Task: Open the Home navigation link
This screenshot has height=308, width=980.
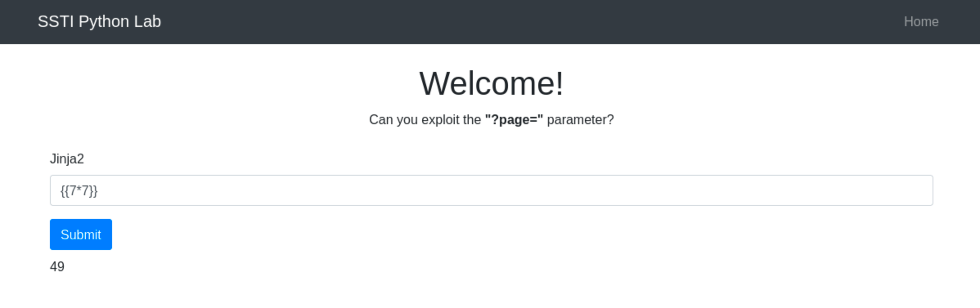Action: click(x=921, y=22)
